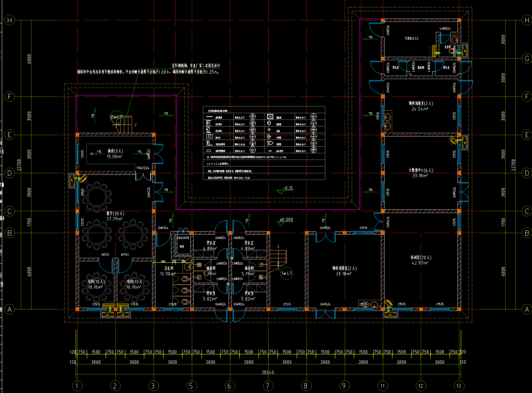532x393 pixels.
Task: Select grid axis bubble G on right
Action: tap(527, 58)
